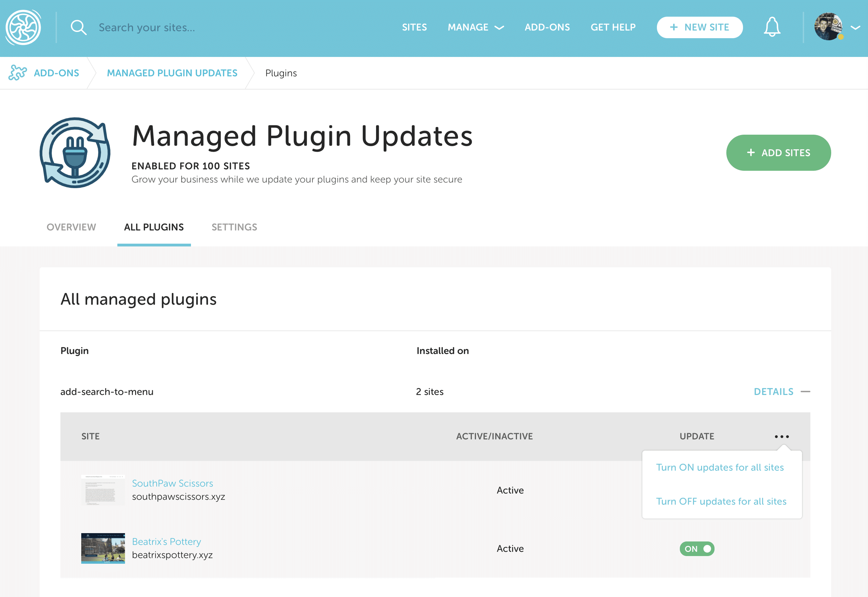Open the three-dots update options menu
Image resolution: width=868 pixels, height=597 pixels.
point(782,437)
